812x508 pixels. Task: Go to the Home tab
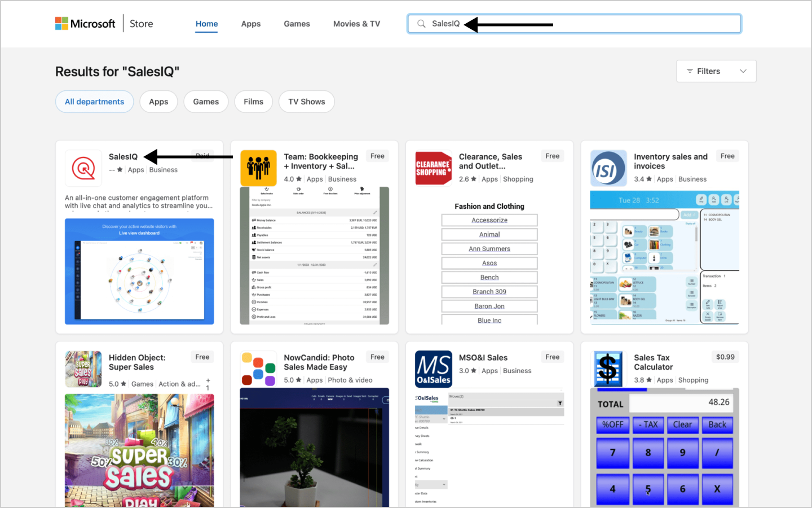(x=206, y=24)
